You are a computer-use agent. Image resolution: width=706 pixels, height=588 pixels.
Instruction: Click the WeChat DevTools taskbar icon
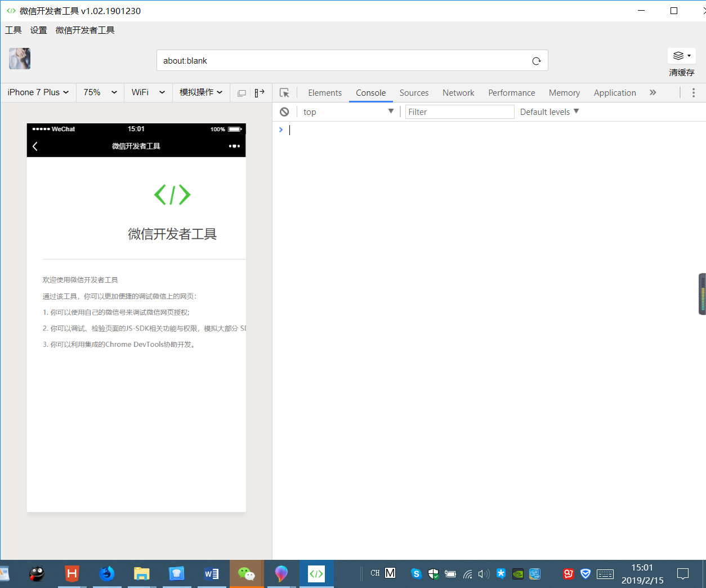(316, 574)
